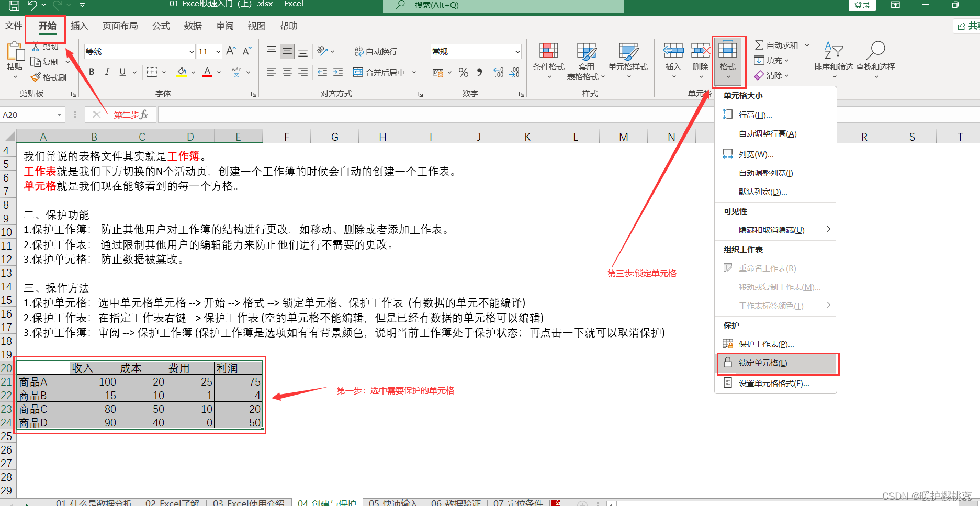Click the Format Painter brush
This screenshot has height=506, width=980.
36,77
